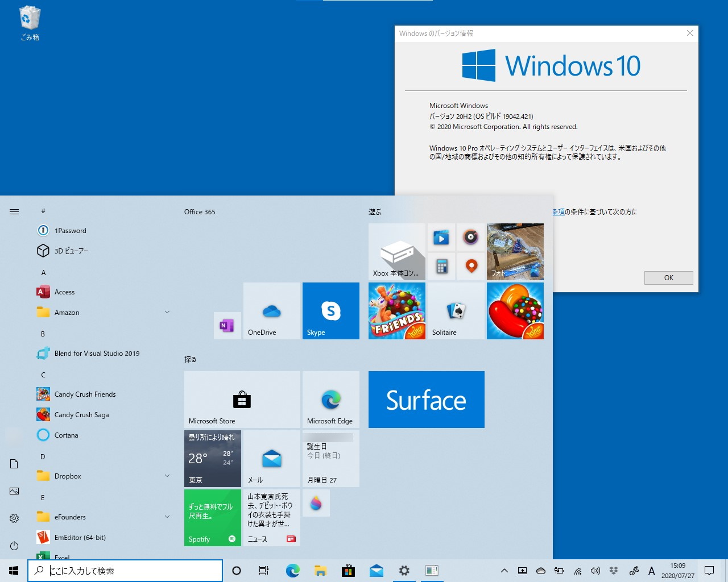Open the Groove Music tile
The image size is (728, 582).
point(470,238)
